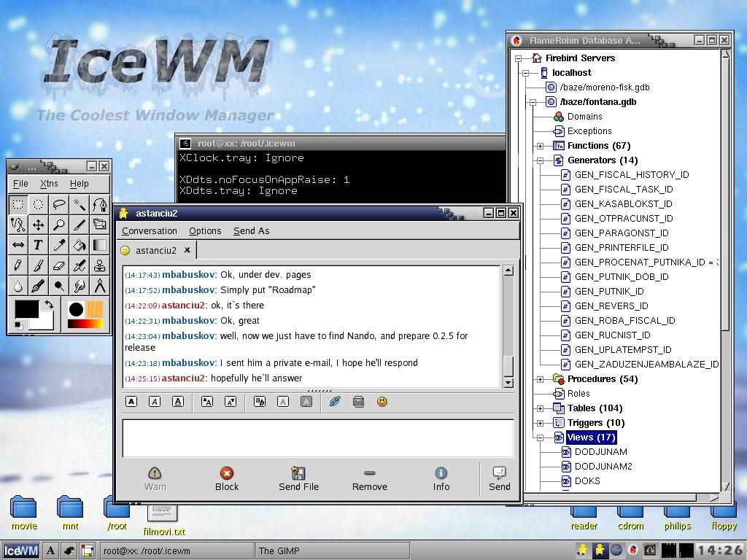Select the Rectangle Select tool in GIMP
The height and width of the screenshot is (560, 747).
click(x=18, y=205)
